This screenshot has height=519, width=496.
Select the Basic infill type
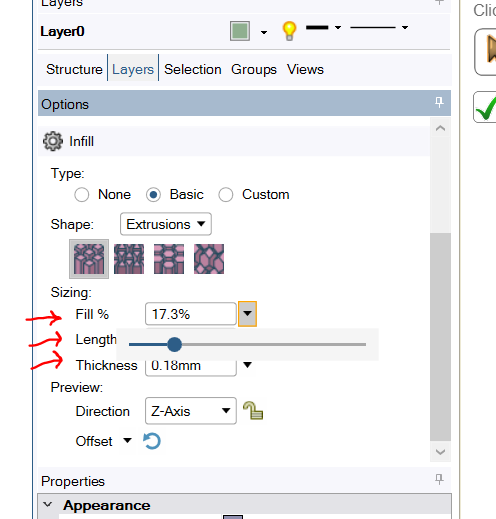tap(153, 195)
